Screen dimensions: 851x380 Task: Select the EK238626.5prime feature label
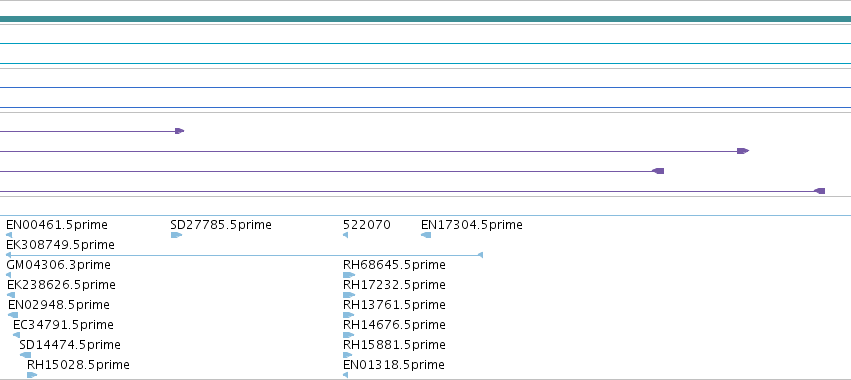coord(61,285)
